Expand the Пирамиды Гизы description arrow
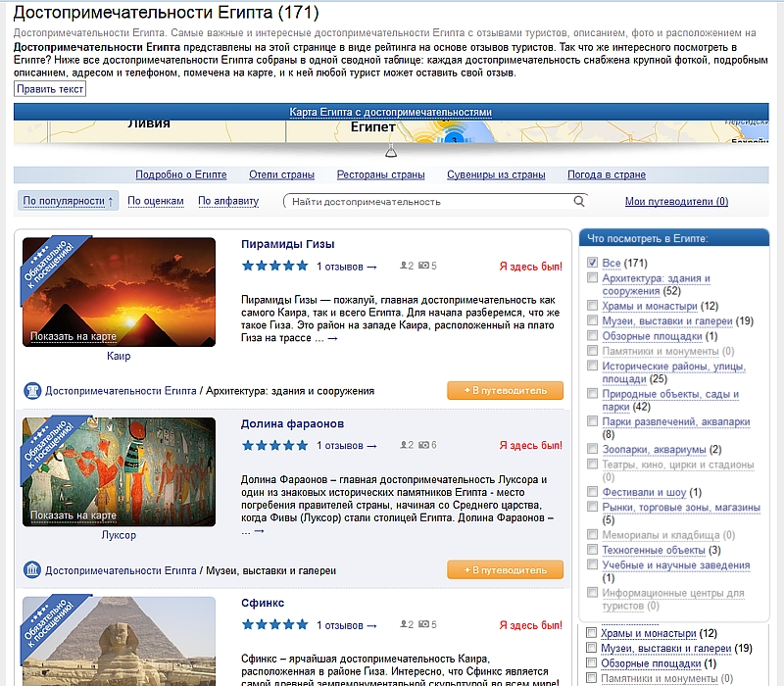 pyautogui.click(x=332, y=339)
